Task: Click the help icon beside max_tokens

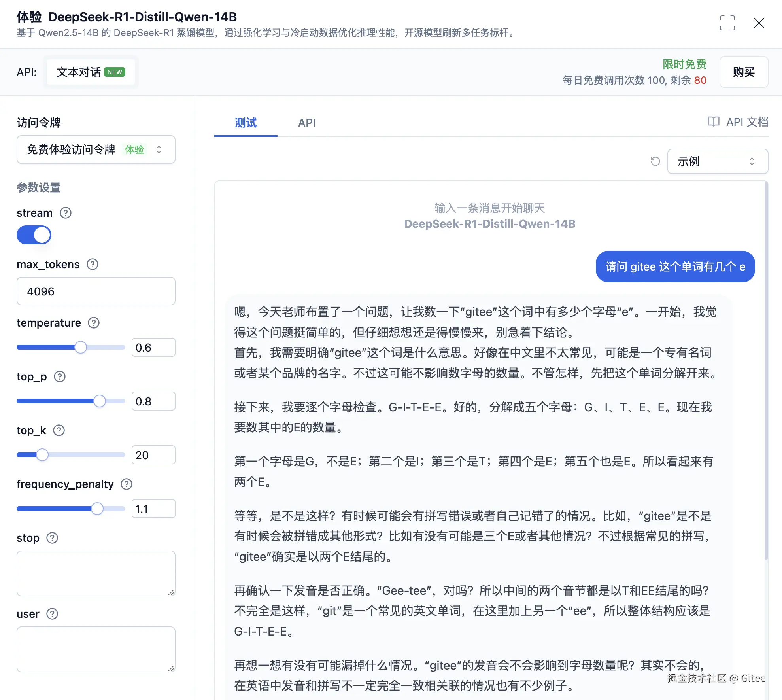Action: coord(93,264)
